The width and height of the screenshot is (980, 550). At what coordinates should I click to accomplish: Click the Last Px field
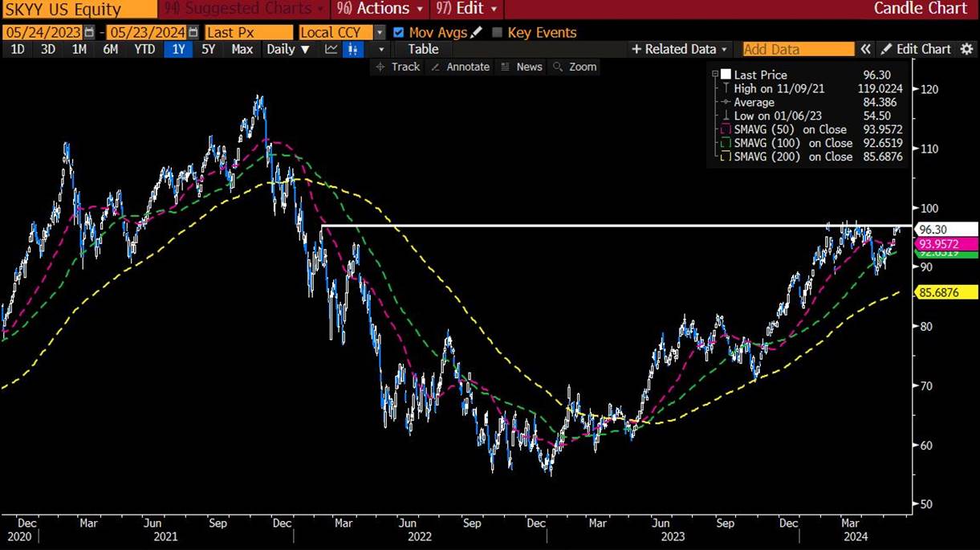(x=249, y=32)
